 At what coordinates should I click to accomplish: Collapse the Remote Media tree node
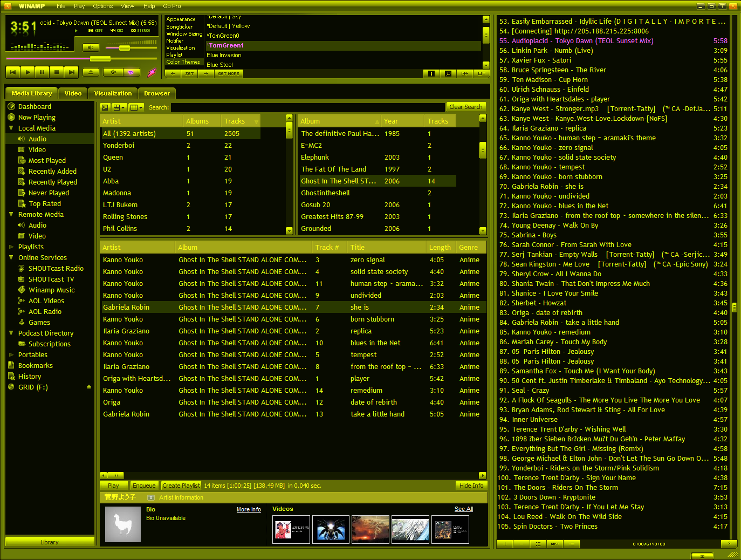coord(11,214)
